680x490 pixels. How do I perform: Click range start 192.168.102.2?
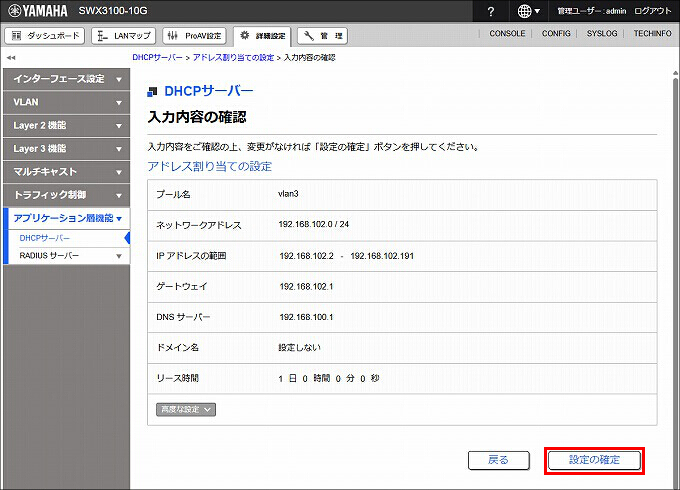coord(307,256)
